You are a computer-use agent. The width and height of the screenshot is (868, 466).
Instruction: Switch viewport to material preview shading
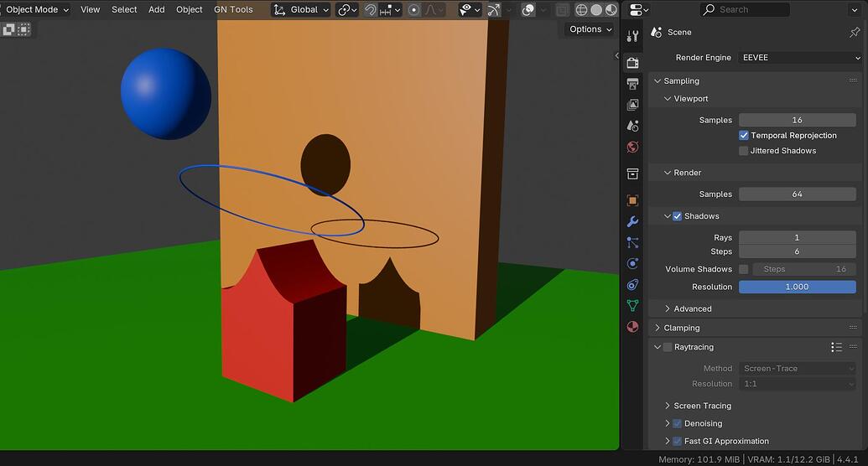611,9
